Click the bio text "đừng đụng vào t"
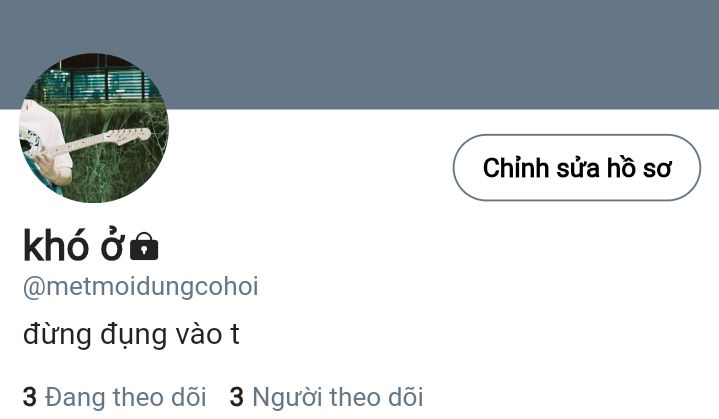This screenshot has height=419, width=719. (131, 335)
